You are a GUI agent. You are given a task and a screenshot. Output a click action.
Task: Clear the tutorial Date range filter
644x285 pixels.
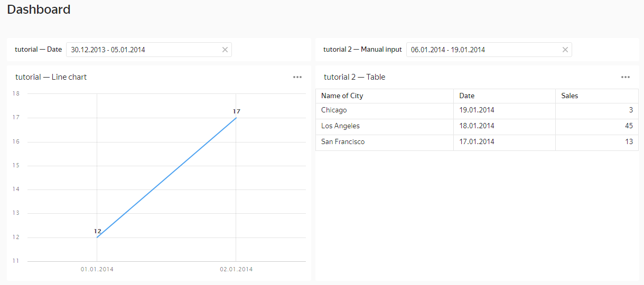pos(225,50)
